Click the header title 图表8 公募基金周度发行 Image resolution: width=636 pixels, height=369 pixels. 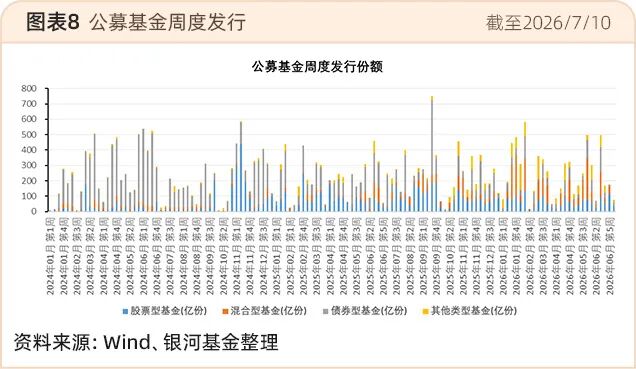(x=136, y=22)
